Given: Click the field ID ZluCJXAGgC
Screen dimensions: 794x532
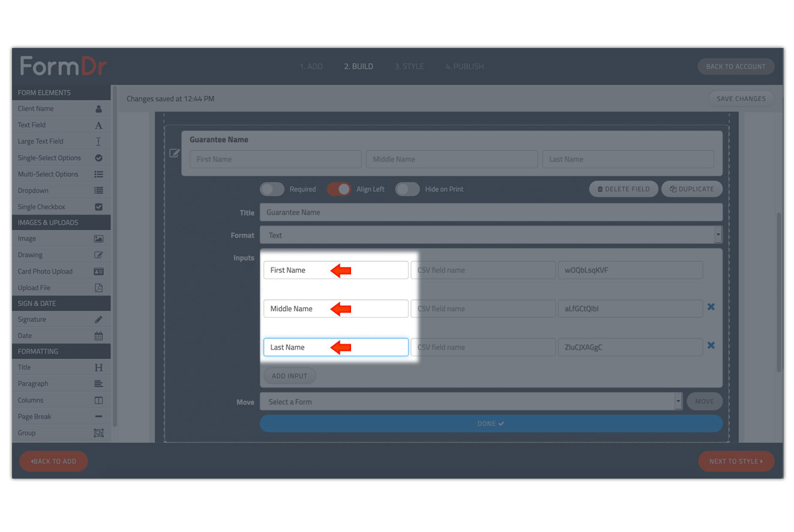Looking at the screenshot, I should [630, 347].
